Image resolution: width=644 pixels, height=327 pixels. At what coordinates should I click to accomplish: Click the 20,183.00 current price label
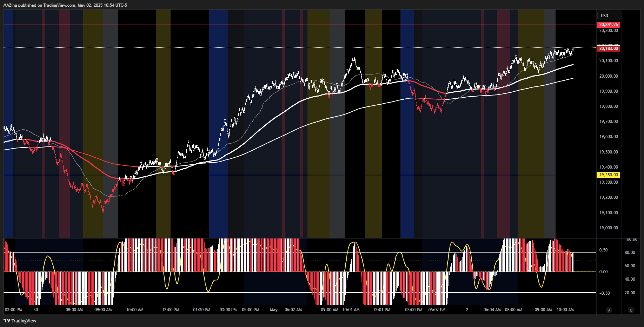pos(608,48)
